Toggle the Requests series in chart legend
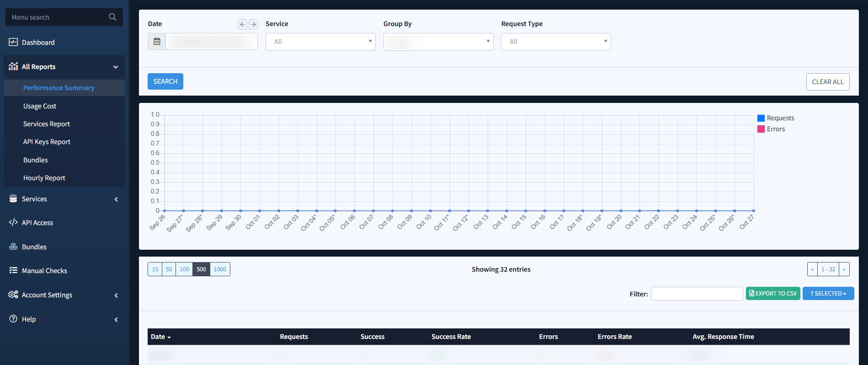868x365 pixels. coord(776,118)
